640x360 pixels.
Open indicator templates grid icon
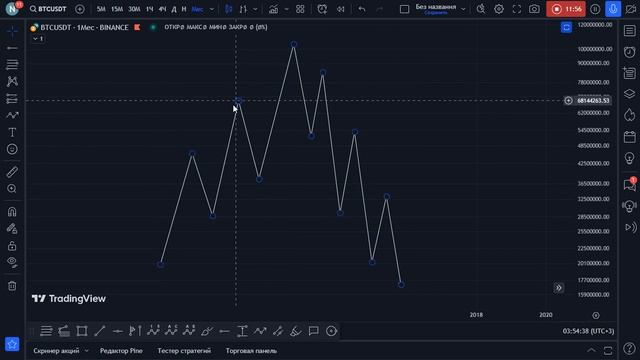(x=300, y=9)
